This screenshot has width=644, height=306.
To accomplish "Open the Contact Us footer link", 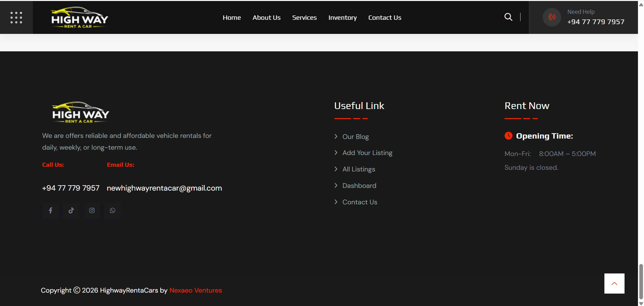I will [359, 202].
